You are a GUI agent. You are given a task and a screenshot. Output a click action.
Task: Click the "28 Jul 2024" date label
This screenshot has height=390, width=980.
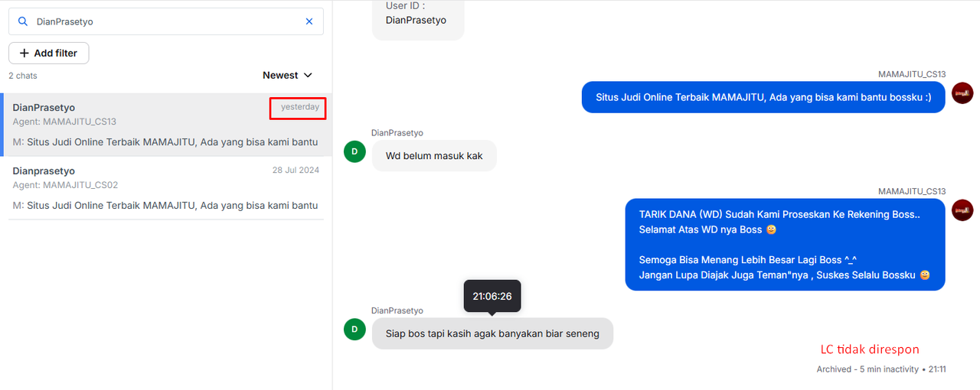tap(296, 170)
